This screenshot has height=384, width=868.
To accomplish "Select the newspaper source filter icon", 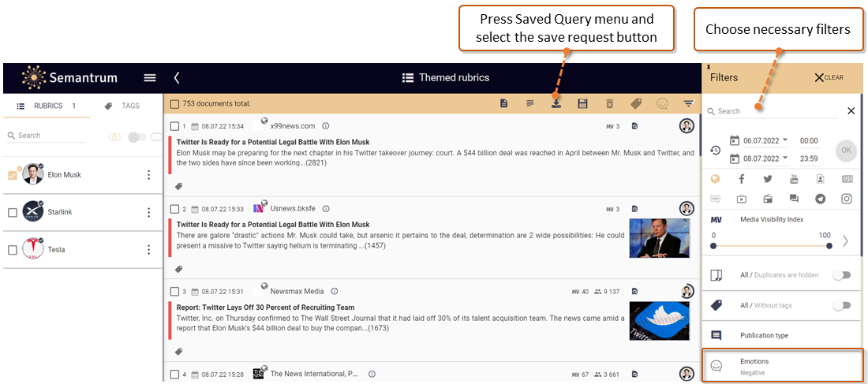I will (x=847, y=179).
